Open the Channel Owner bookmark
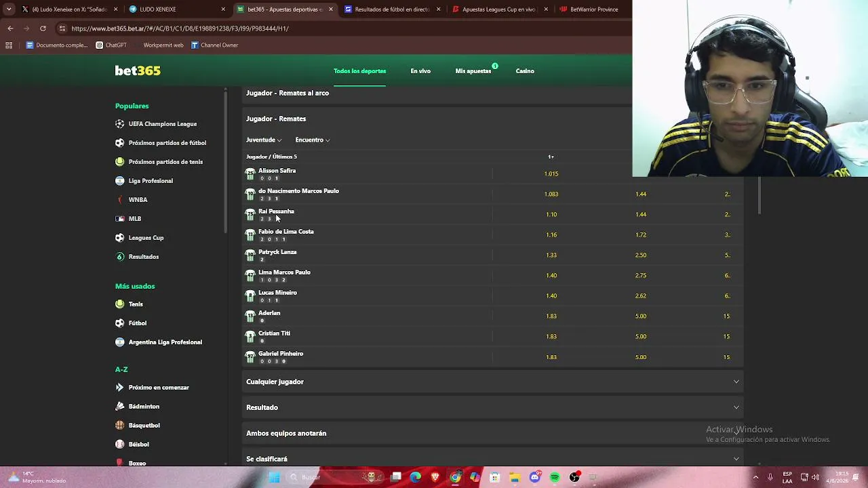Image resolution: width=868 pixels, height=488 pixels. pos(214,45)
